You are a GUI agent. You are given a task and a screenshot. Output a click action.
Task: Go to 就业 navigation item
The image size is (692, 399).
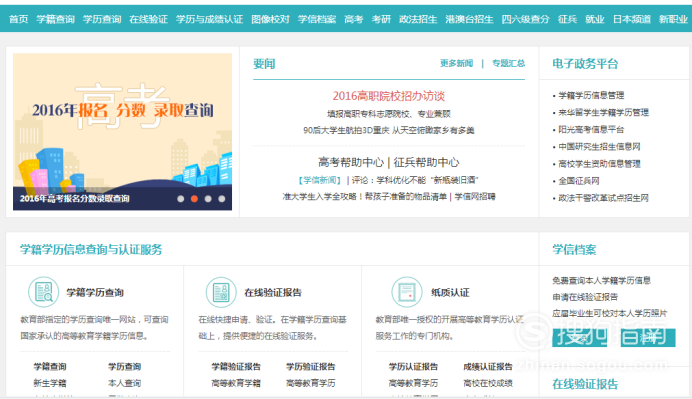595,19
